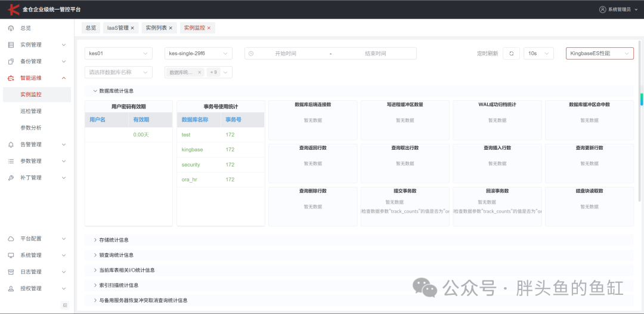Click the 实例管理 sidebar icon

[11, 45]
